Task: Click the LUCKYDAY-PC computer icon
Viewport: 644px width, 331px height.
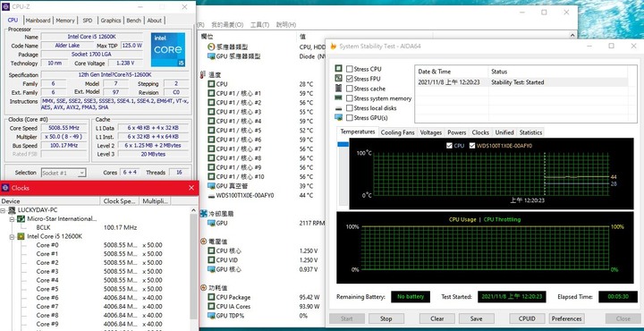Action: 12,210
